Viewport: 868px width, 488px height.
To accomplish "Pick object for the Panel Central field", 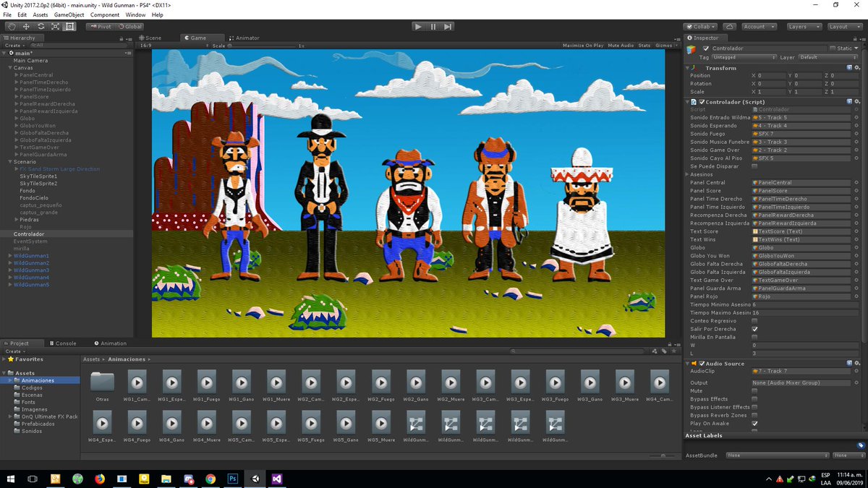I will coord(856,183).
